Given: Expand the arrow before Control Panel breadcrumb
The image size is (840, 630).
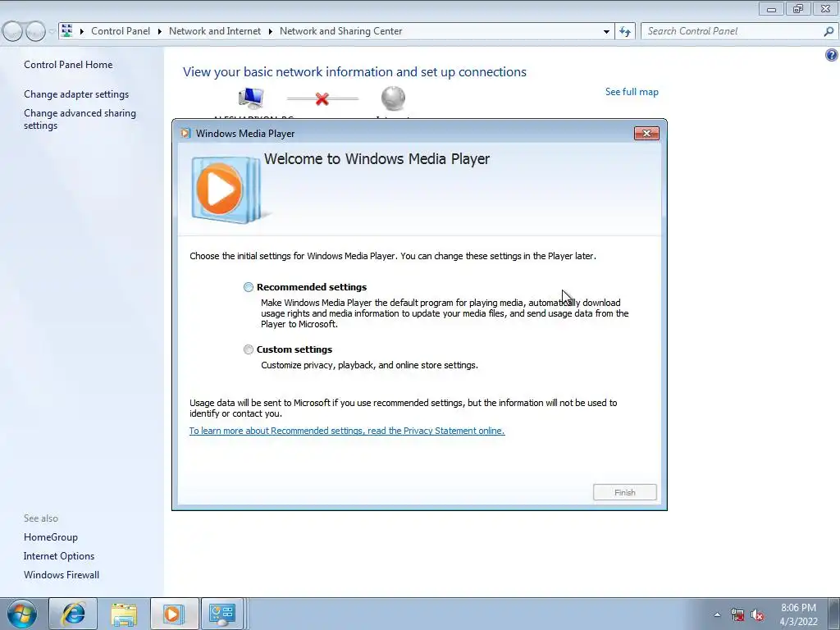Looking at the screenshot, I should click(x=82, y=32).
